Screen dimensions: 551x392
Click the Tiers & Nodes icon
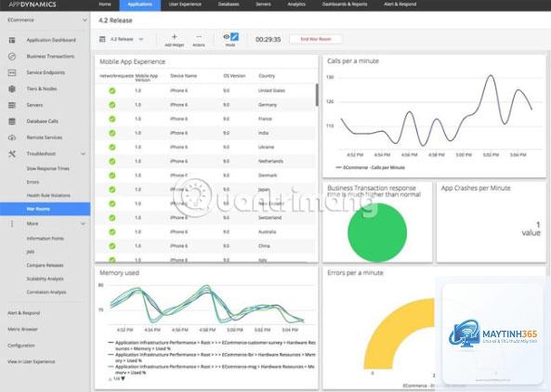[x=12, y=89]
